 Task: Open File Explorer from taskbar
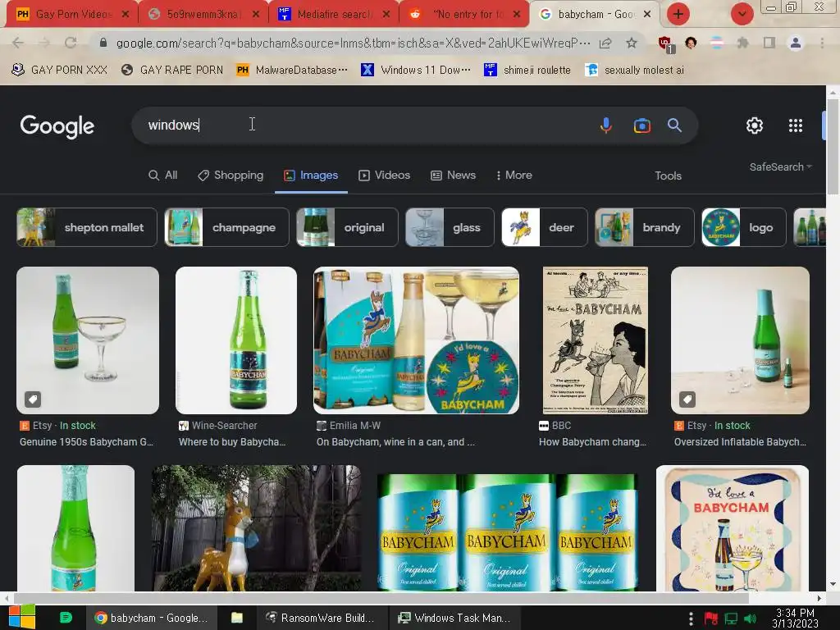[237, 618]
